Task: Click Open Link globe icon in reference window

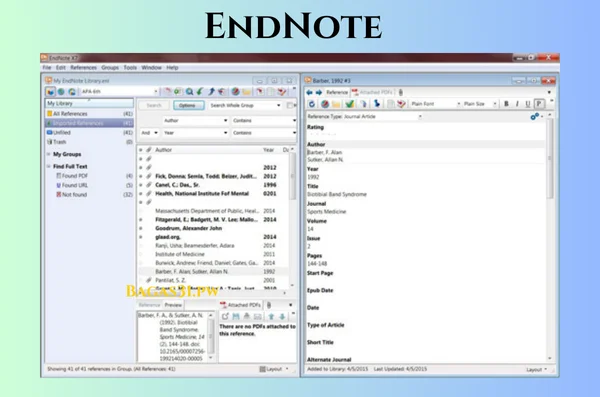Action: click(x=325, y=104)
